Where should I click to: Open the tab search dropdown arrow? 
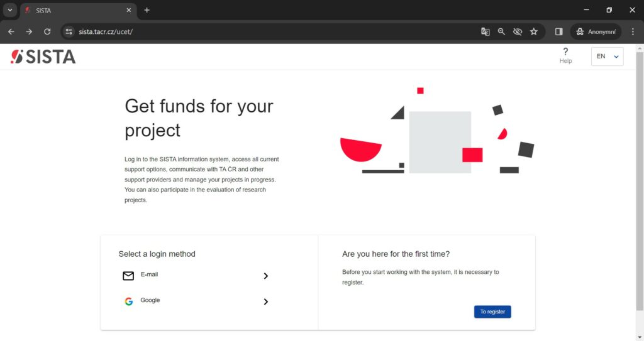click(10, 10)
